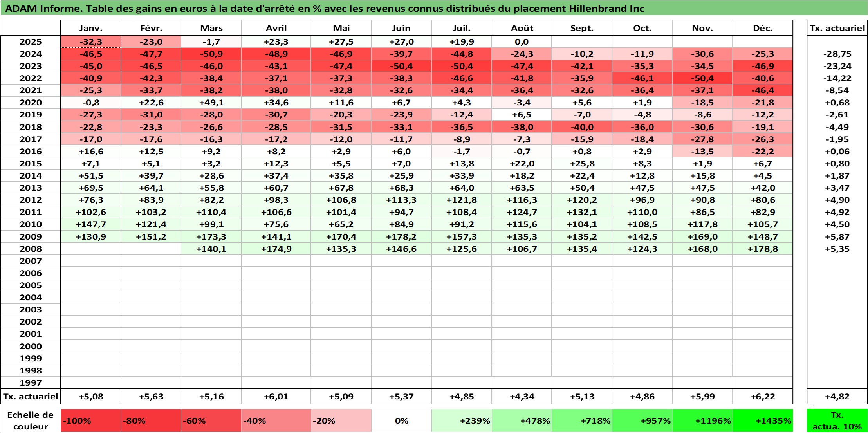Viewport: 868px width, 433px height.
Task: Select the +49,1 cell for Mars 2020
Action: pos(211,103)
